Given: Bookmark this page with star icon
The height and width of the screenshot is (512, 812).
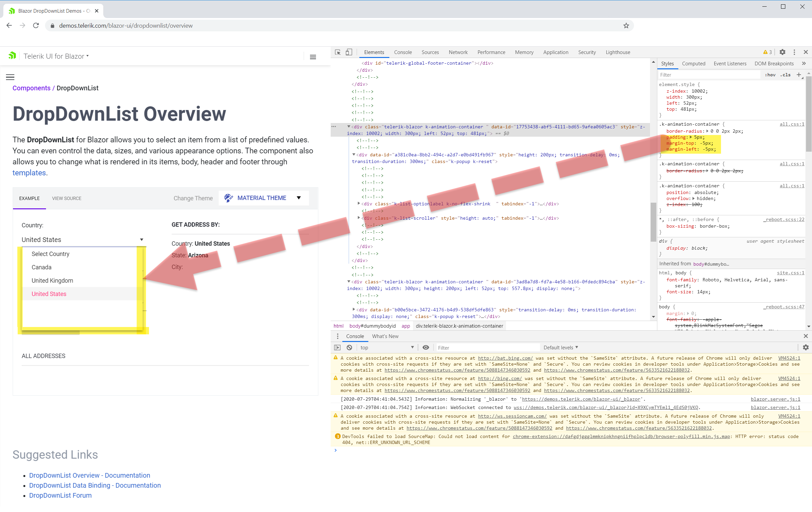Looking at the screenshot, I should [626, 26].
